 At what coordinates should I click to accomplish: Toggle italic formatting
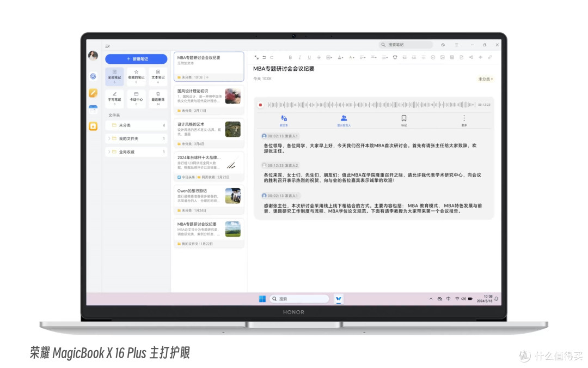[299, 57]
